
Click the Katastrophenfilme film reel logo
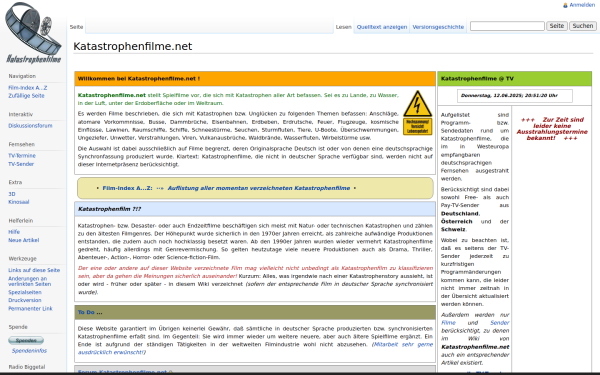point(33,33)
